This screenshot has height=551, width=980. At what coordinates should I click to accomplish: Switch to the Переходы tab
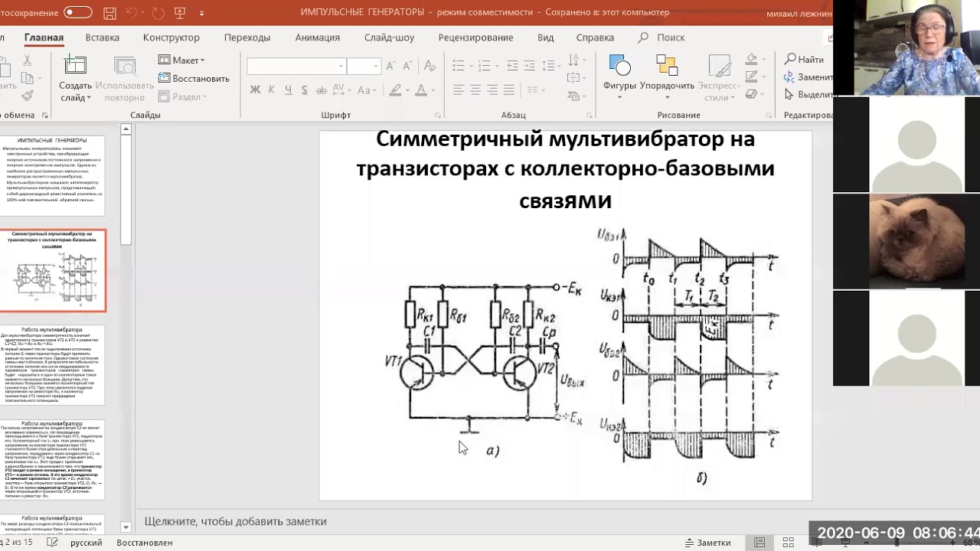pyautogui.click(x=247, y=37)
